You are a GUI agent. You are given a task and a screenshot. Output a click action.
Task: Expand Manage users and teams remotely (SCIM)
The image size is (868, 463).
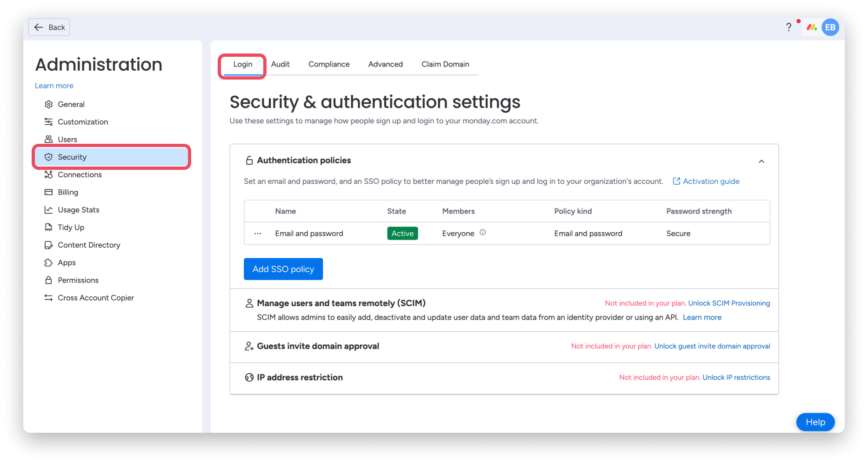tap(341, 303)
